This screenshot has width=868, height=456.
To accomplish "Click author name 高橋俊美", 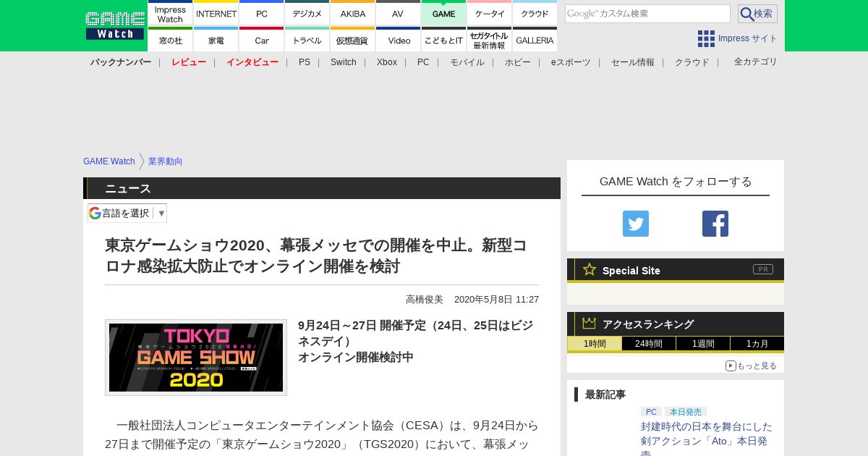I will 425,300.
